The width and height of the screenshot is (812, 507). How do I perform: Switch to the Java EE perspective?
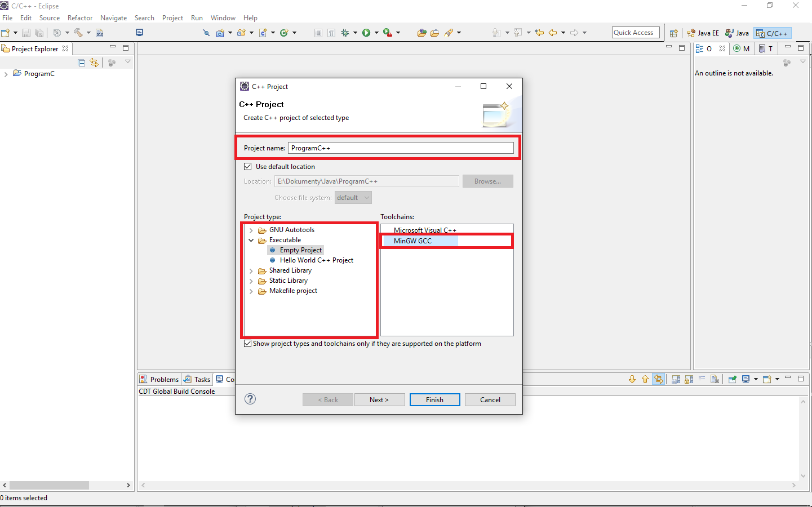[x=703, y=33]
